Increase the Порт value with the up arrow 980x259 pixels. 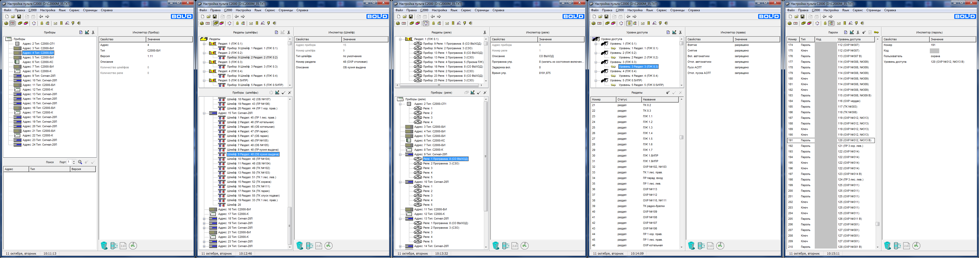(x=74, y=161)
